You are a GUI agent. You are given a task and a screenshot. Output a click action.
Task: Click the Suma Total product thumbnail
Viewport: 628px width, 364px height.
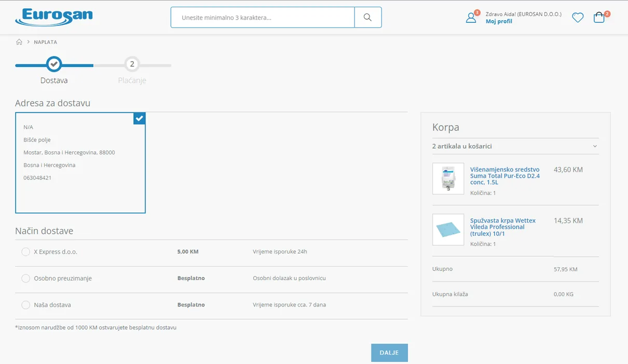pyautogui.click(x=448, y=179)
